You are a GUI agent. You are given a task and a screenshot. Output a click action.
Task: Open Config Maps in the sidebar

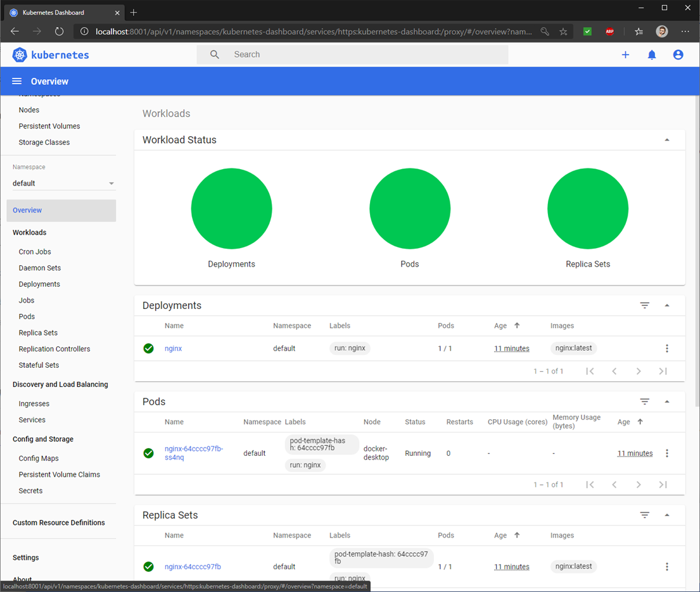(39, 458)
